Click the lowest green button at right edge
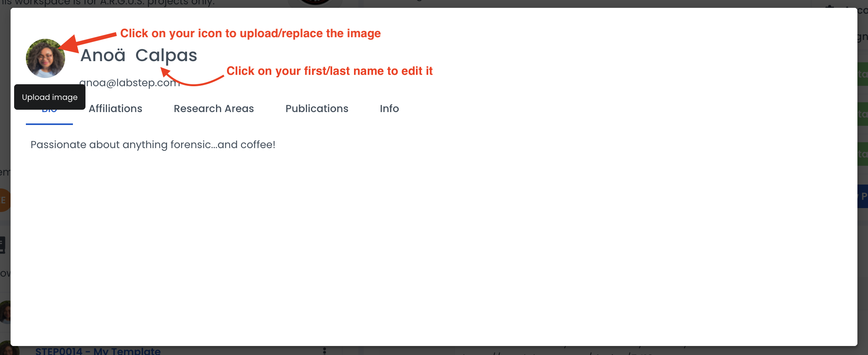The height and width of the screenshot is (355, 868). [863, 154]
